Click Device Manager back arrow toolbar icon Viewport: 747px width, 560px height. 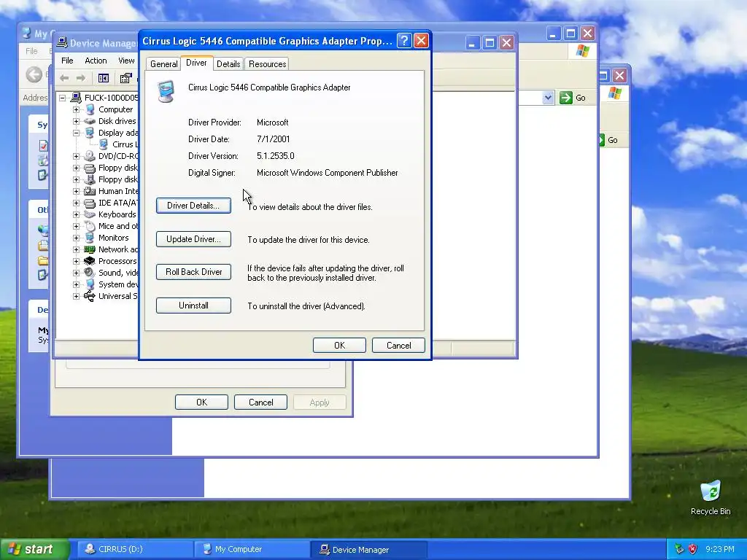[64, 78]
